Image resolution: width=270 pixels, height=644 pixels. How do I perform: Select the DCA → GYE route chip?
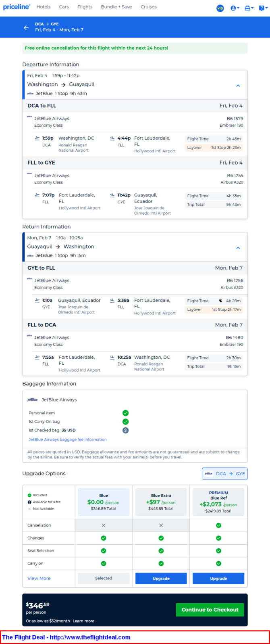point(225,474)
